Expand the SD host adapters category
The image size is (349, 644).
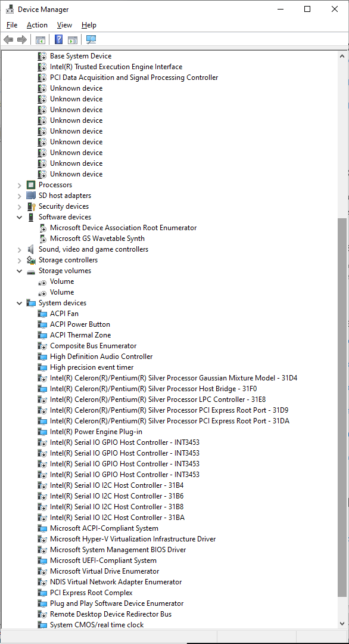[19, 196]
